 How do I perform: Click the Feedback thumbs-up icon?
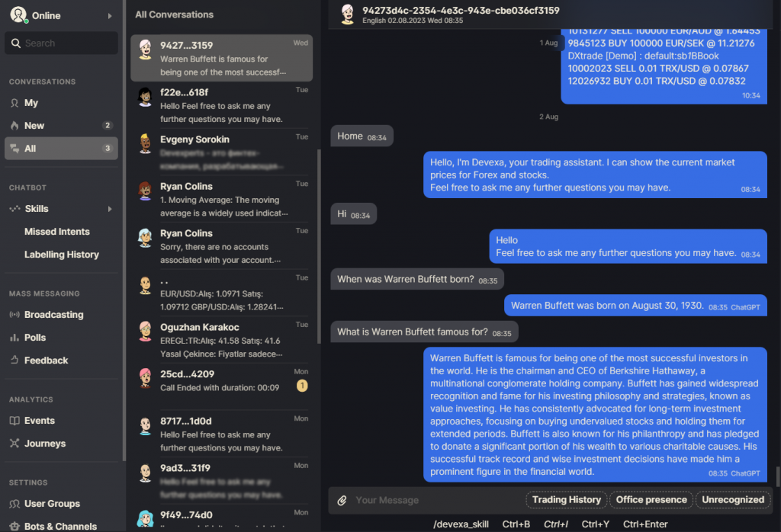coord(14,360)
